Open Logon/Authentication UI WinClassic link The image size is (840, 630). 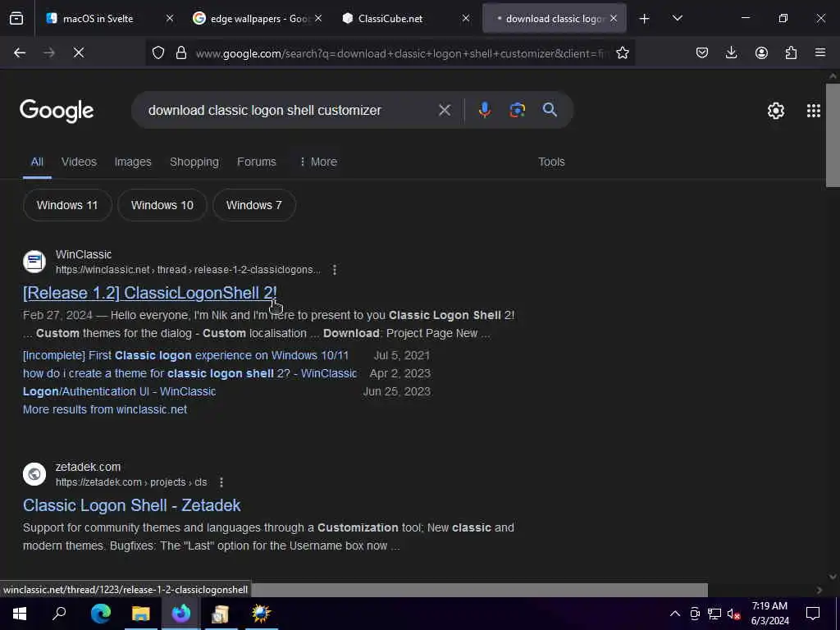tap(119, 391)
